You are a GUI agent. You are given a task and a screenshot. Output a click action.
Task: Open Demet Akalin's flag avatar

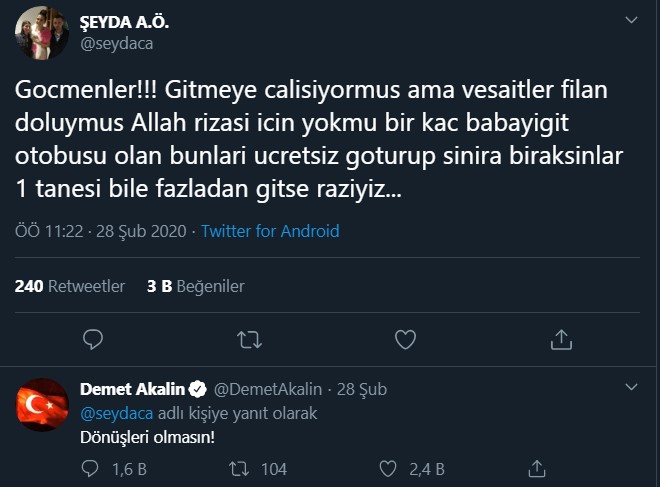pyautogui.click(x=43, y=405)
